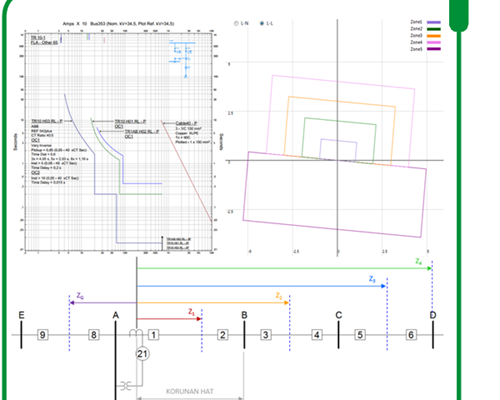Viewport: 500px width, 400px height.
Task: Click the Zone3 orange legend swatch
Action: click(434, 36)
